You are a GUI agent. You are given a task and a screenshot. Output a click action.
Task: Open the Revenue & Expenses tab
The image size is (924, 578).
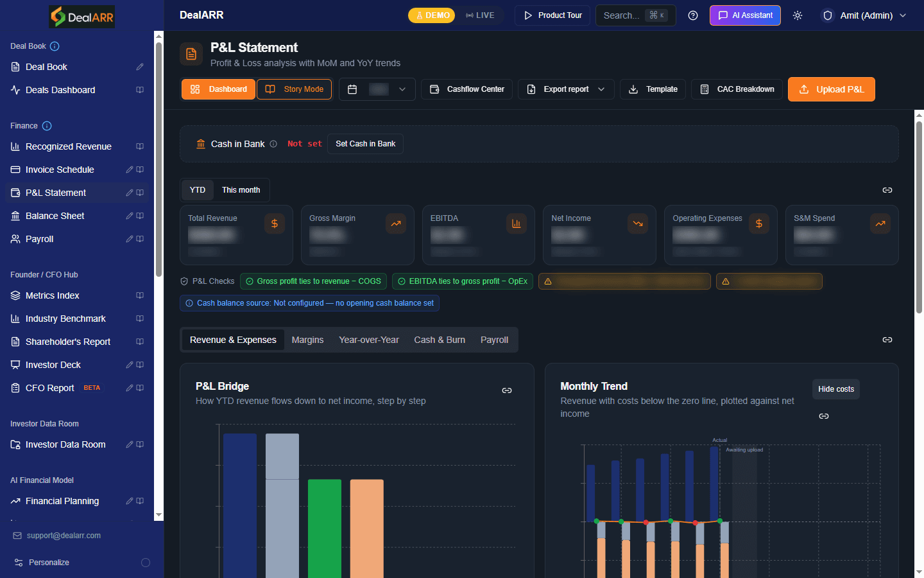click(233, 340)
